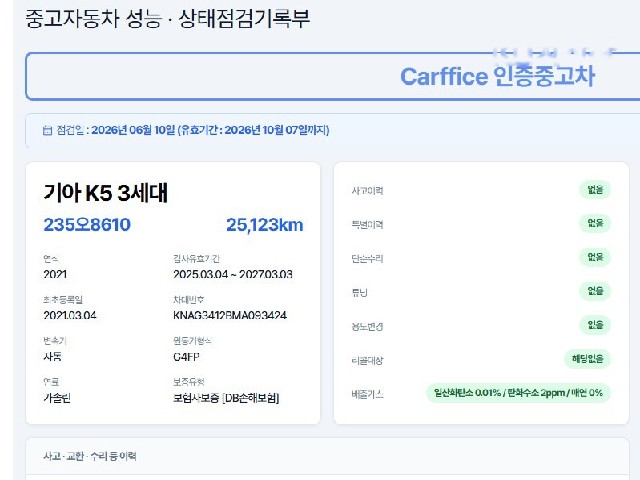Click the inspection period 2025.03.04 ~ 2027.03.03
Image resolution: width=640 pixels, height=480 pixels.
point(233,274)
